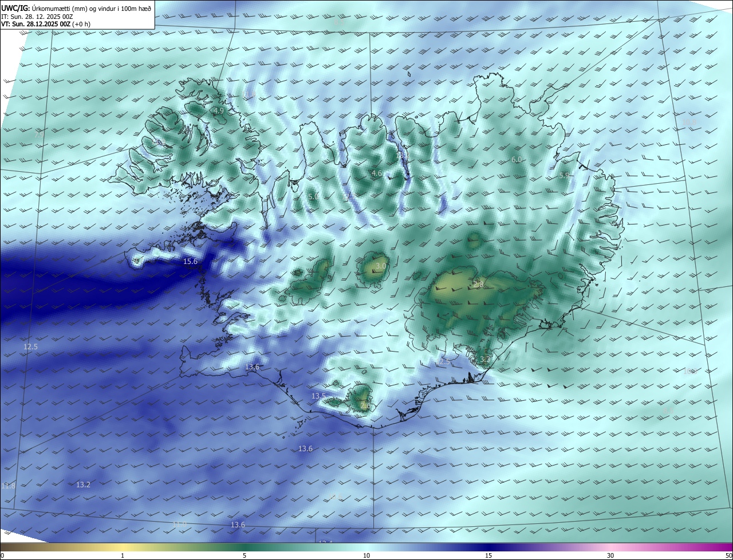733x560 pixels.
Task: Click the 13.2 value label
Action: click(83, 485)
